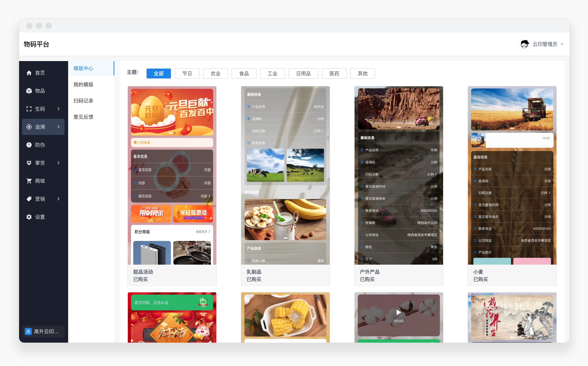Click the 甜品活动 title text

click(143, 272)
